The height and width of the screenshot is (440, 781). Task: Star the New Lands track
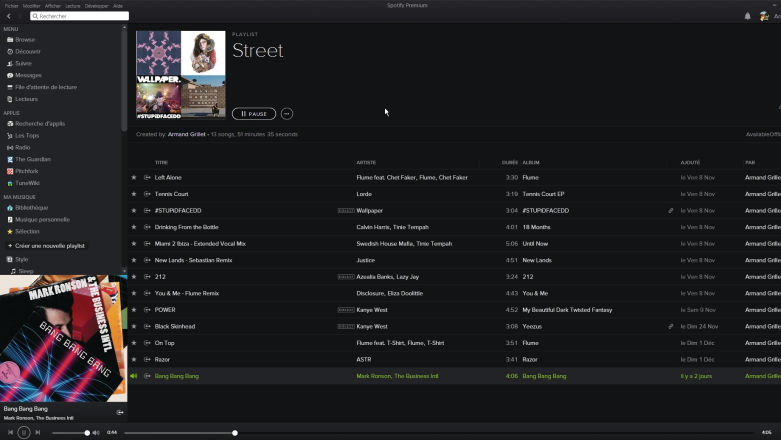[133, 260]
